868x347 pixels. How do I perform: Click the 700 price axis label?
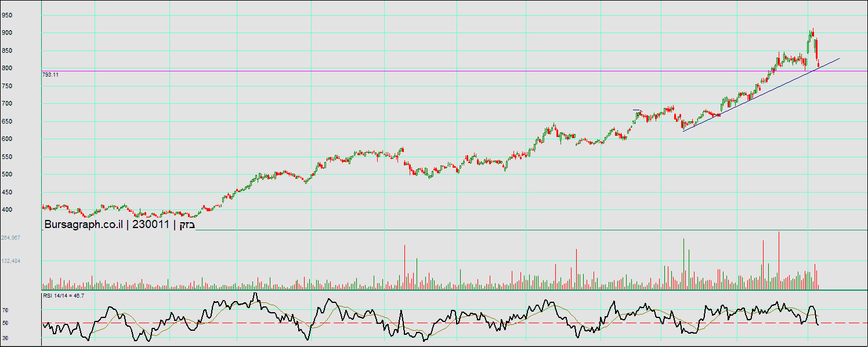[7, 104]
